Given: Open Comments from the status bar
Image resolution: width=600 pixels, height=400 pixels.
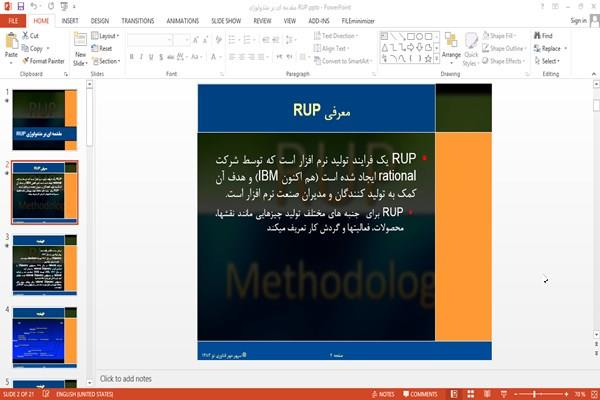Looking at the screenshot, I should click(420, 394).
